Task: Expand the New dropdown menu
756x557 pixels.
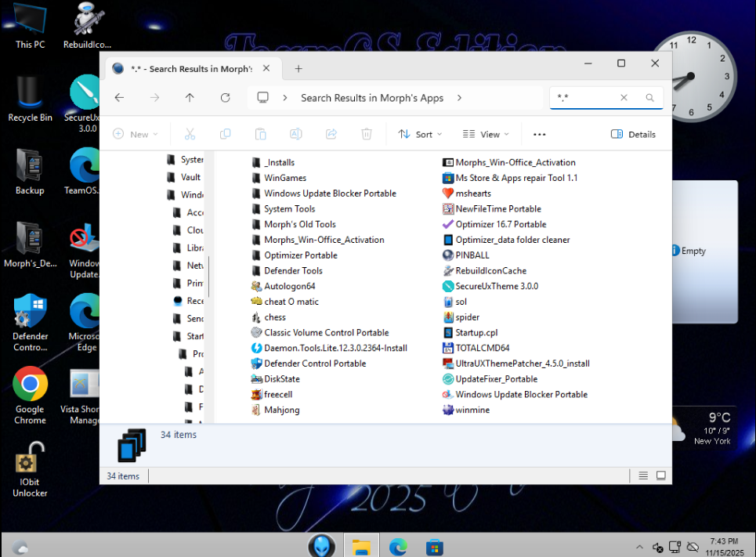Action: point(136,134)
